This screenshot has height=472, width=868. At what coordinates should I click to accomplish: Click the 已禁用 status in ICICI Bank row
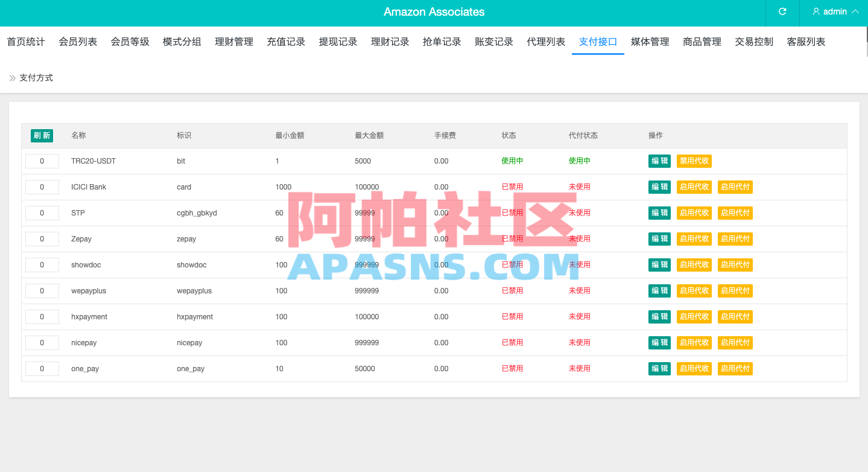coord(512,187)
